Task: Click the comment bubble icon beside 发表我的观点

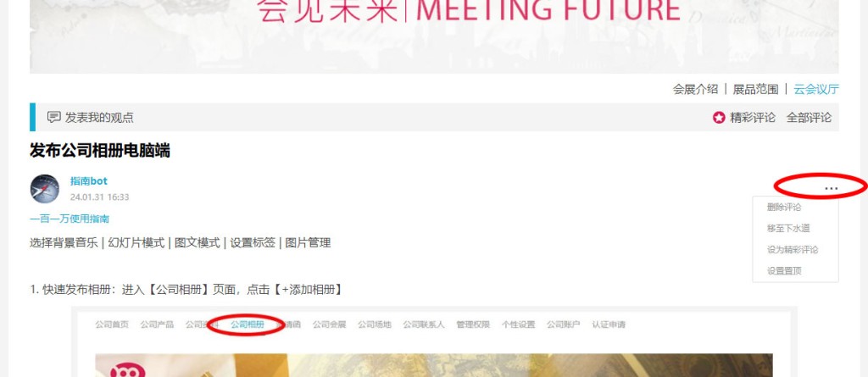Action: tap(53, 118)
